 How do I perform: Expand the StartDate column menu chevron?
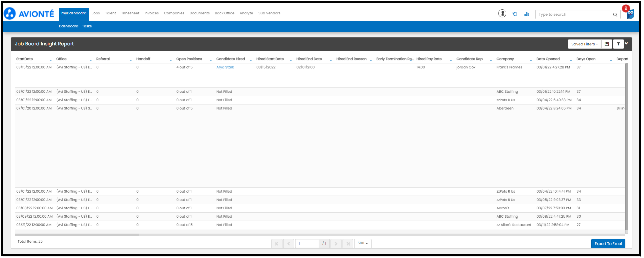50,60
